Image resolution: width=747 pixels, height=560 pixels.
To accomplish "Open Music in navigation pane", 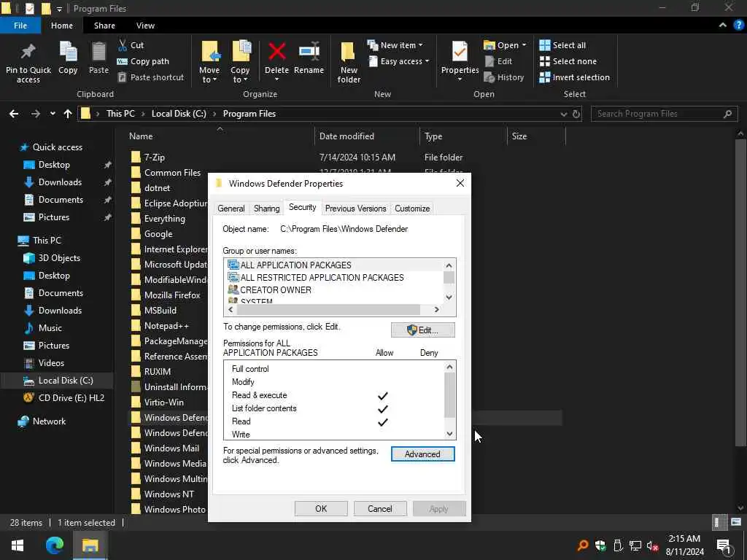I will pyautogui.click(x=50, y=327).
